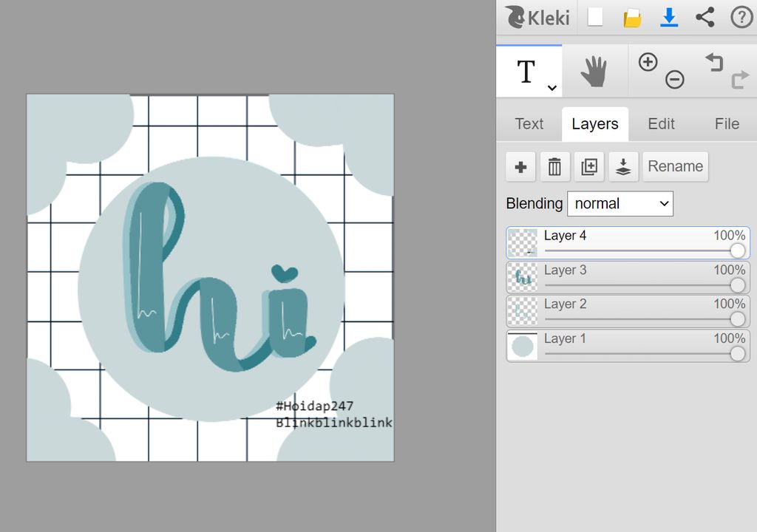Delete the selected layer
The height and width of the screenshot is (532, 757).
tap(554, 167)
